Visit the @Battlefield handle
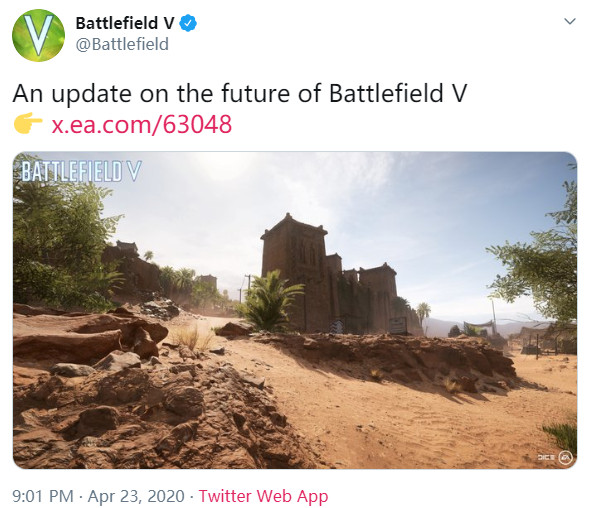589x508 pixels. click(x=122, y=44)
